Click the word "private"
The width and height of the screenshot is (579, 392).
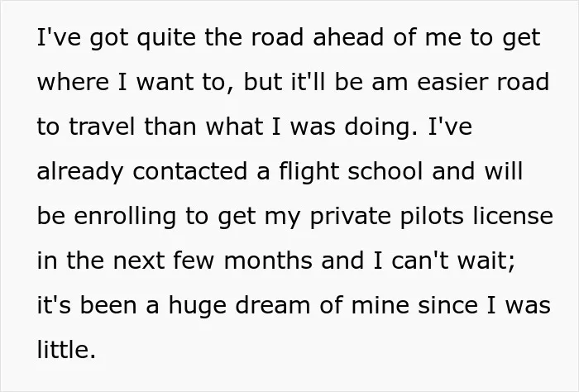tap(351, 217)
